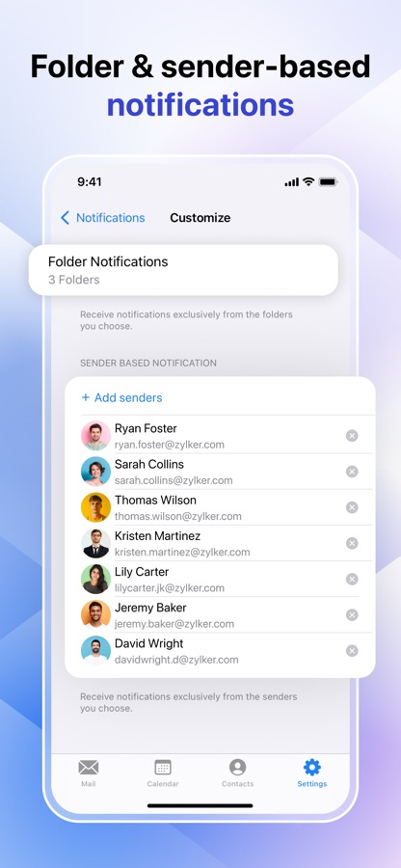Tap Thomas Wilson's yellow avatar
This screenshot has height=868, width=401.
[95, 507]
